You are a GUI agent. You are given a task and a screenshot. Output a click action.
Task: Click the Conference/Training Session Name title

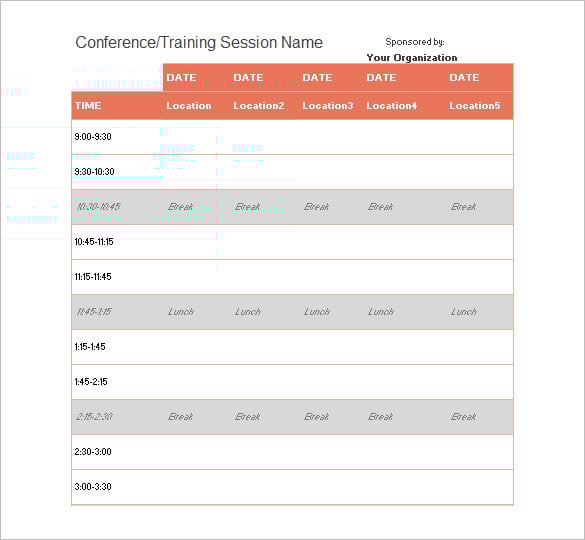(x=199, y=43)
